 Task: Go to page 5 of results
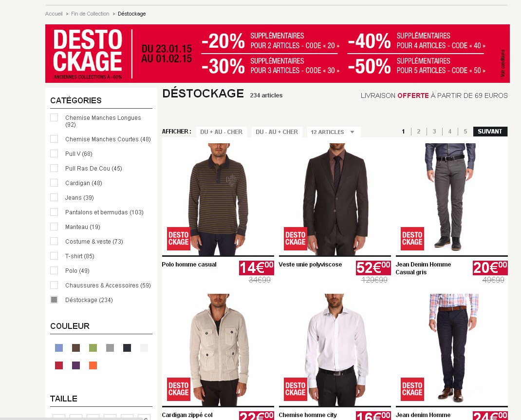click(x=465, y=132)
